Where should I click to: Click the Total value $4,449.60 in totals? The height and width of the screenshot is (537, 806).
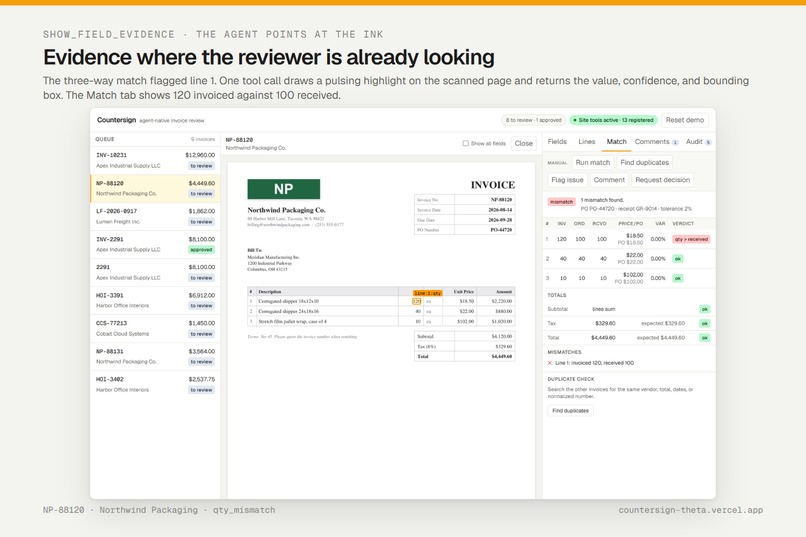pyautogui.click(x=603, y=338)
